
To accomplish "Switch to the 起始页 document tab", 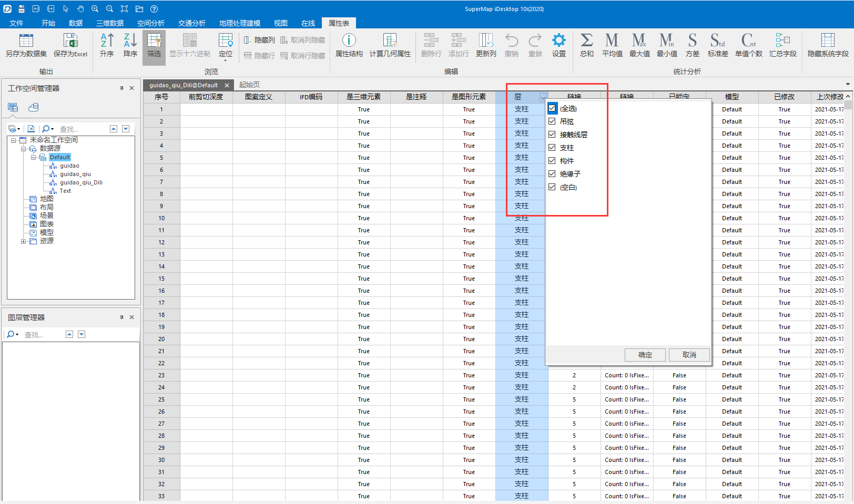I will point(249,85).
